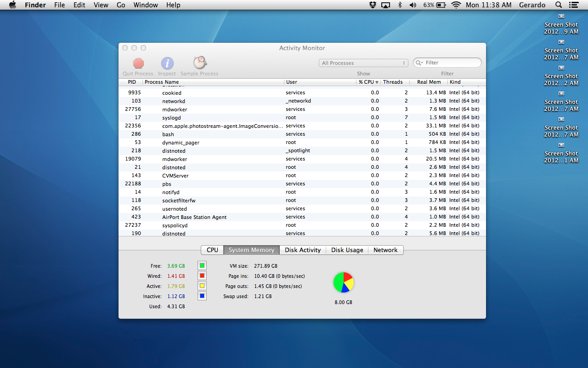Click the Quit Process stop icon
This screenshot has height=368, width=588.
point(138,63)
